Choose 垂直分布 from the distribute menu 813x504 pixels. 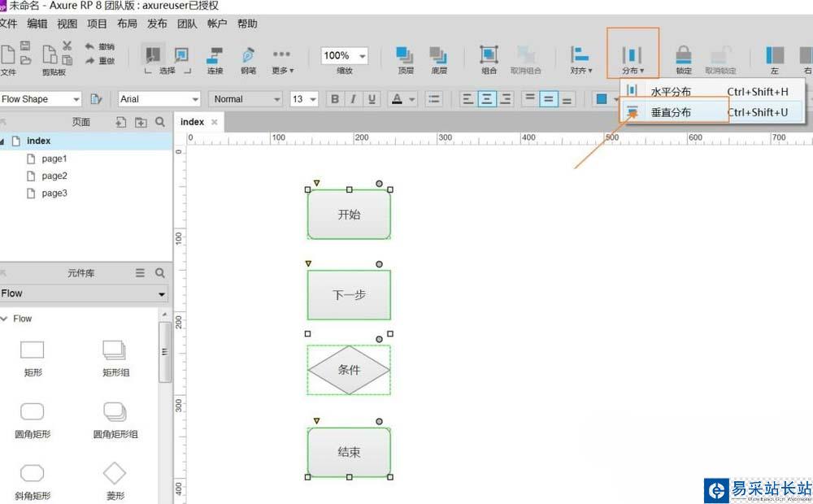pyautogui.click(x=671, y=112)
